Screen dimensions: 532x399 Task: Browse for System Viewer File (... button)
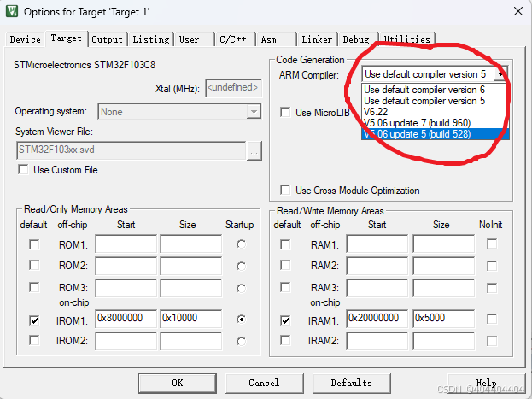254,150
